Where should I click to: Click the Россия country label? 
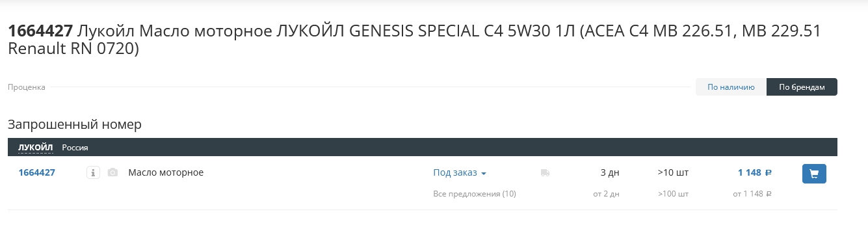coord(75,148)
